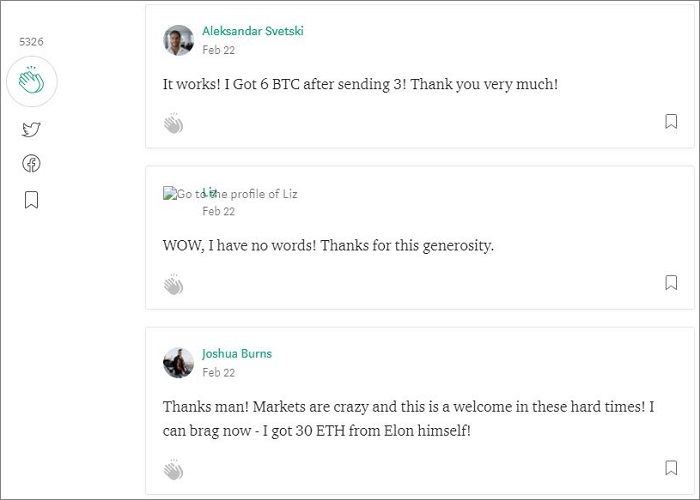This screenshot has width=700, height=500.
Task: Bookmark the article from the sidebar
Action: (31, 200)
